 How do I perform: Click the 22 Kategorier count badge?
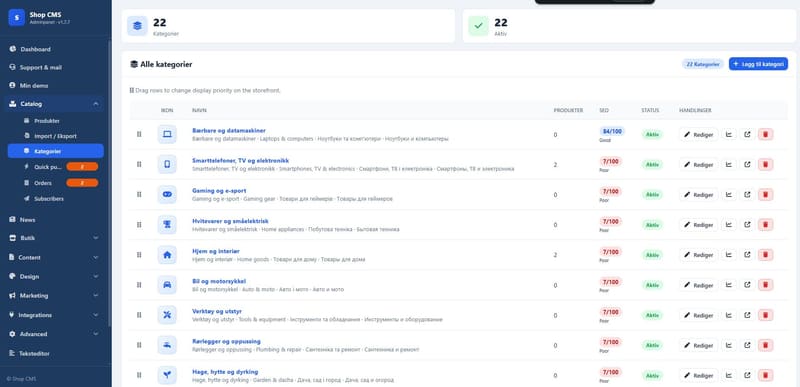703,64
